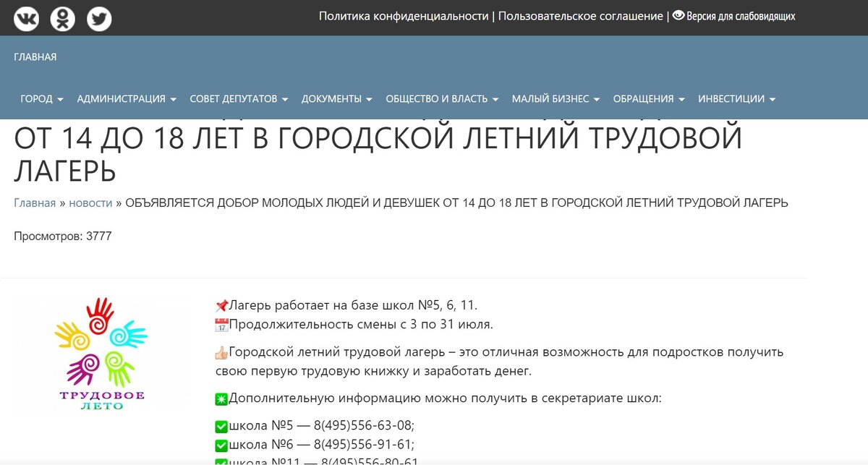This screenshot has height=465, width=868.
Task: Expand the СОВЕТ ДЕПУТАТОВ dropdown menu
Action: pyautogui.click(x=239, y=99)
